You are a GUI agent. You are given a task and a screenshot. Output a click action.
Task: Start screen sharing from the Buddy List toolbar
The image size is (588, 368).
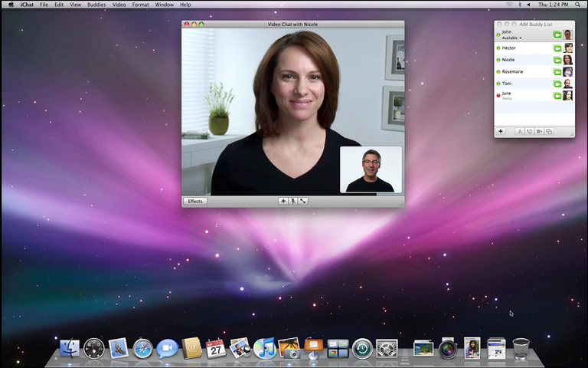(549, 131)
